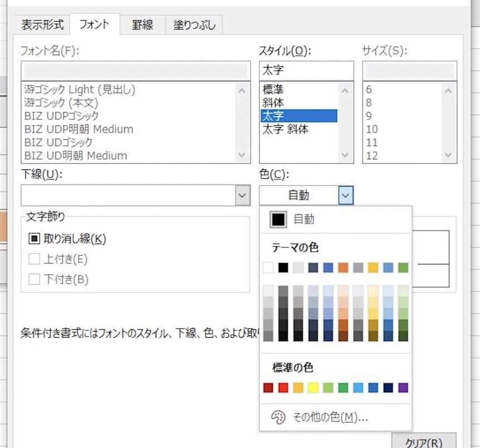Toggle the 色 dropdown arrow
Image resolution: width=480 pixels, height=448 pixels.
346,195
